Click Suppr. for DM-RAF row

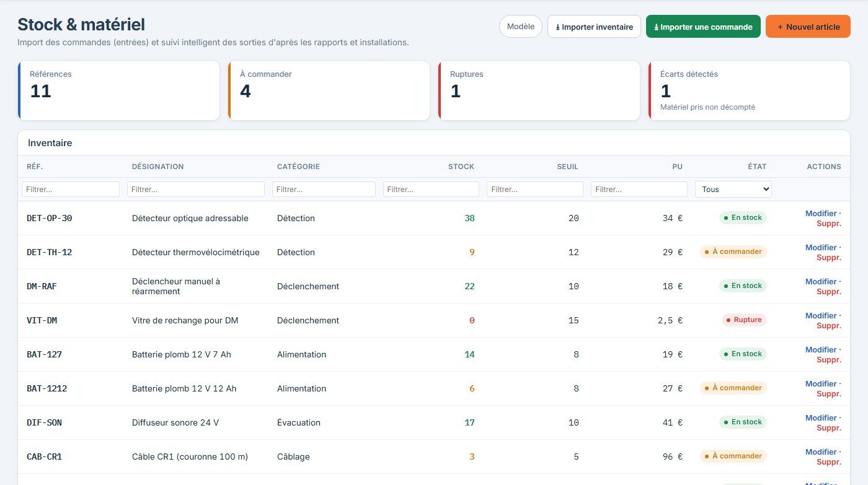[x=829, y=292]
